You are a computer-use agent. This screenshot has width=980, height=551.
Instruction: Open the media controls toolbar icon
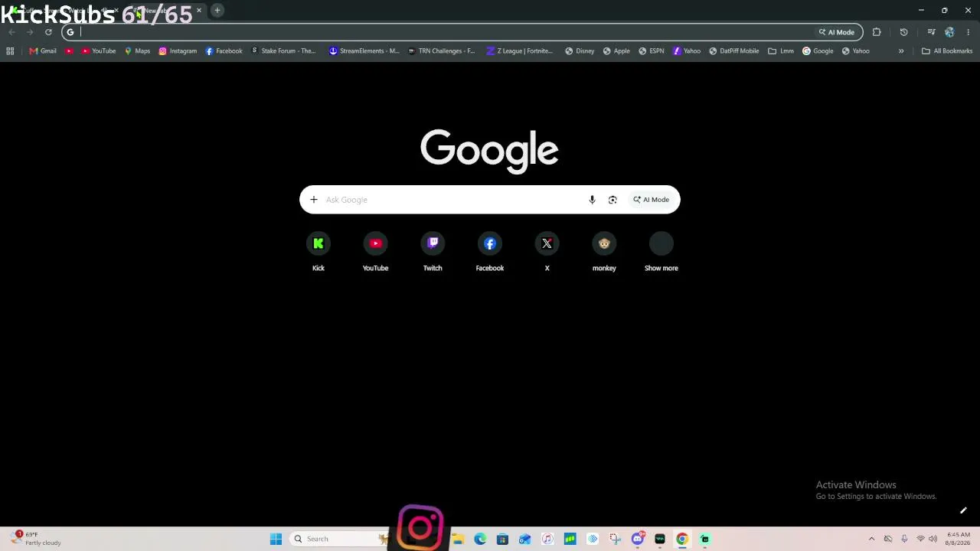[x=931, y=32]
